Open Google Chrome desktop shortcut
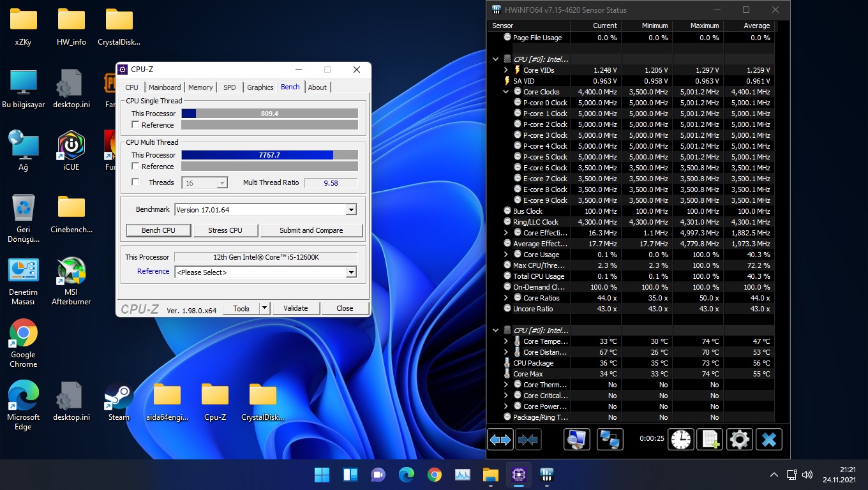The width and height of the screenshot is (868, 490). [x=24, y=343]
